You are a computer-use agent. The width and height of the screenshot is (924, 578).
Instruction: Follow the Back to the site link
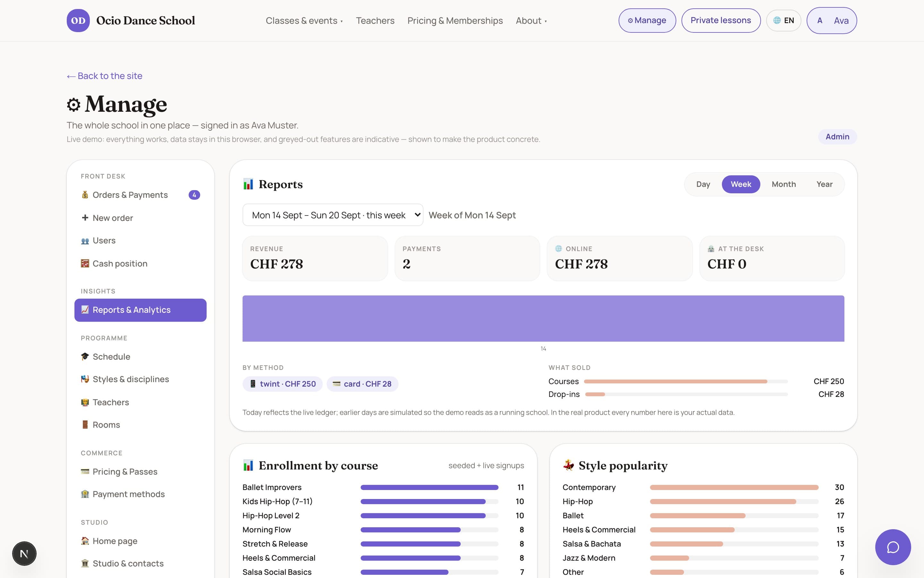(x=104, y=76)
